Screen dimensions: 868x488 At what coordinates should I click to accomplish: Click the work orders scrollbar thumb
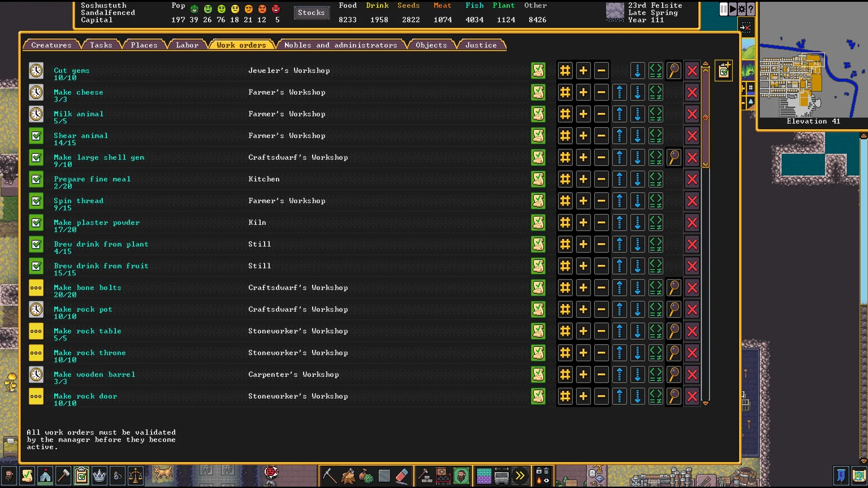click(x=706, y=117)
